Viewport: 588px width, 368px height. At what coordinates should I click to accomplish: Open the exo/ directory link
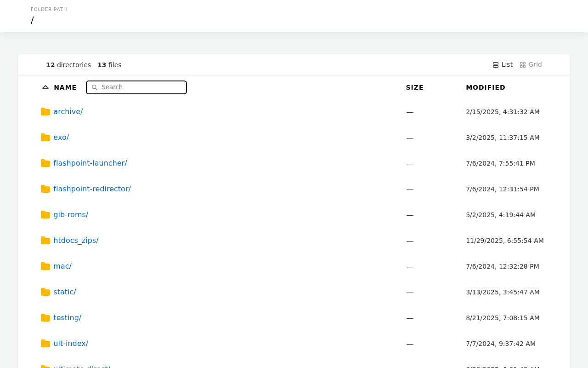[61, 137]
